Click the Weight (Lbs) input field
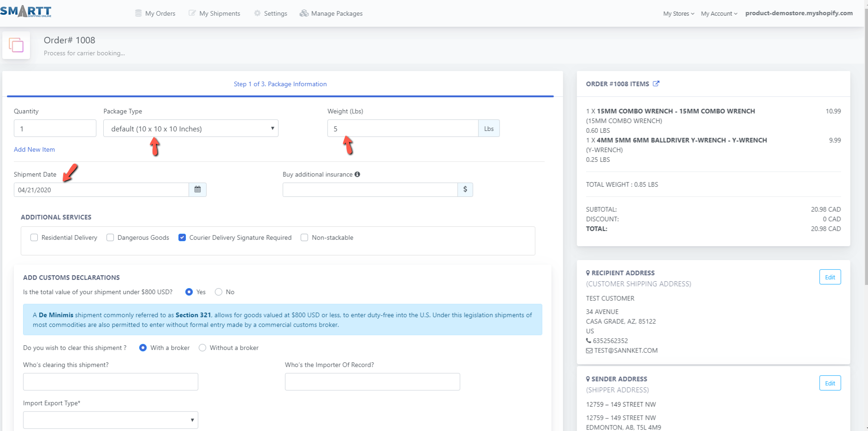The width and height of the screenshot is (868, 431). pyautogui.click(x=403, y=129)
